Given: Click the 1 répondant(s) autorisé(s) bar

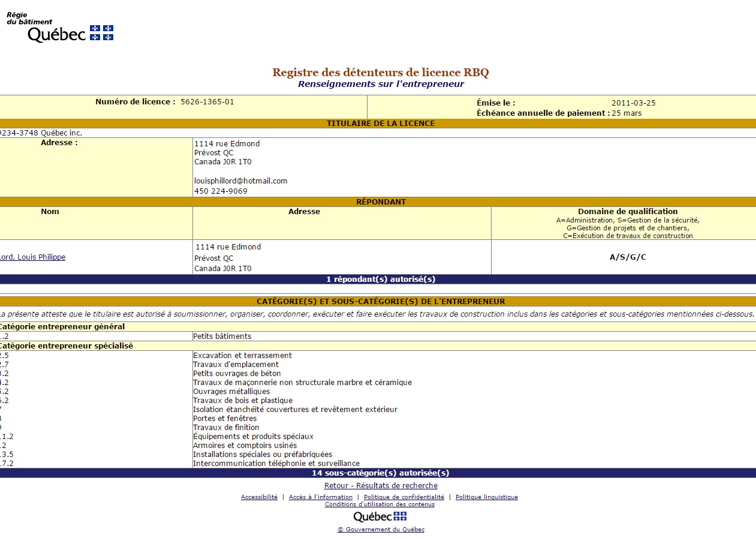Looking at the screenshot, I should [378, 279].
